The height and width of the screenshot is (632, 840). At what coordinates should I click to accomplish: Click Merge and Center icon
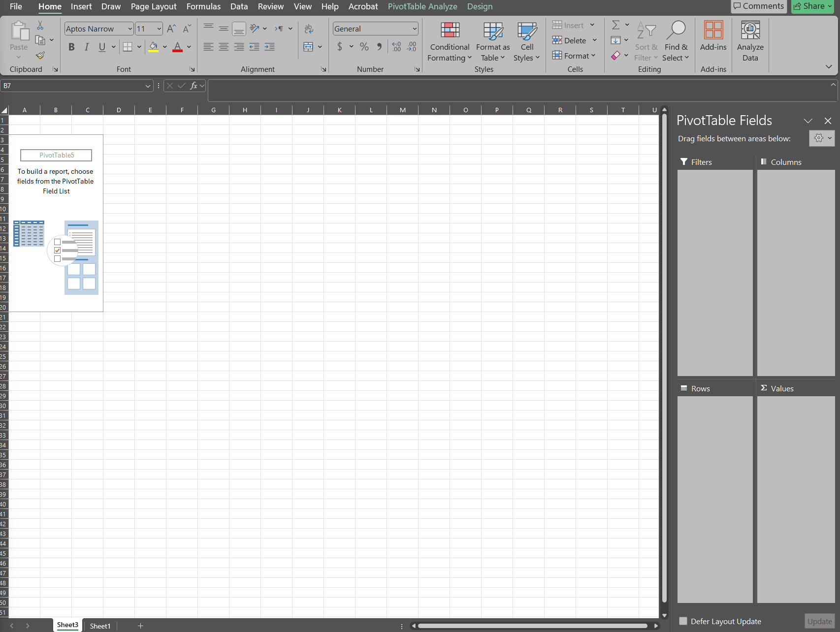[x=309, y=47]
